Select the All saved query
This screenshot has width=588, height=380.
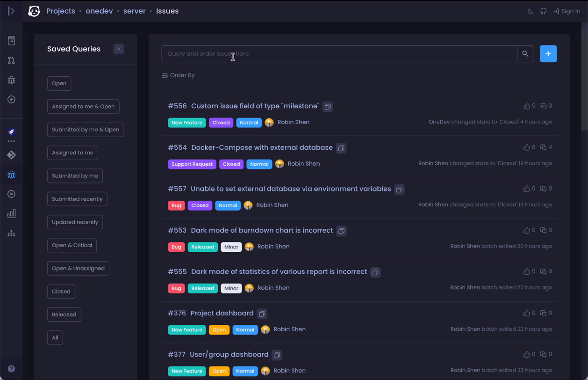(55, 338)
